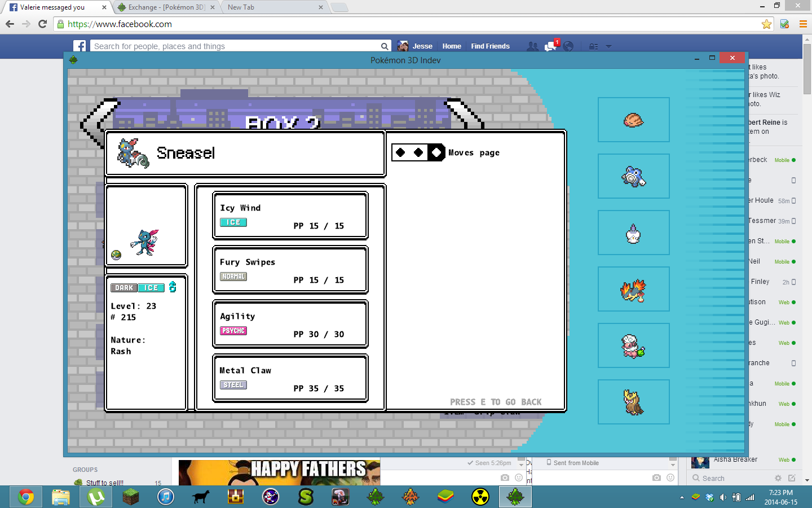The height and width of the screenshot is (508, 812).
Task: Open the chat with Finley in Facebook sidebar
Action: [x=772, y=282]
